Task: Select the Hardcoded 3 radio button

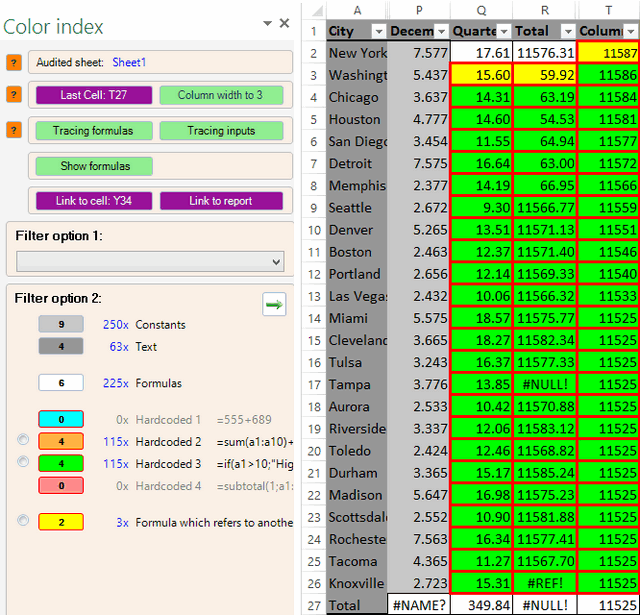Action: [23, 461]
